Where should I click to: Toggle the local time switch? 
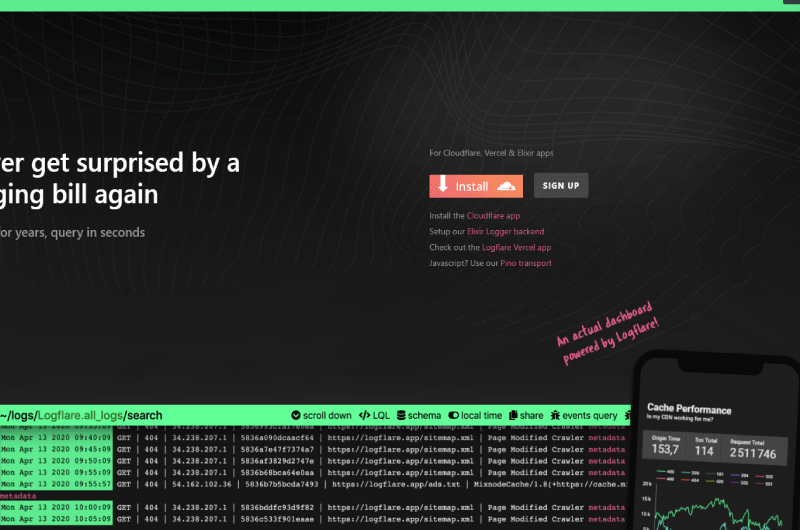pos(454,415)
